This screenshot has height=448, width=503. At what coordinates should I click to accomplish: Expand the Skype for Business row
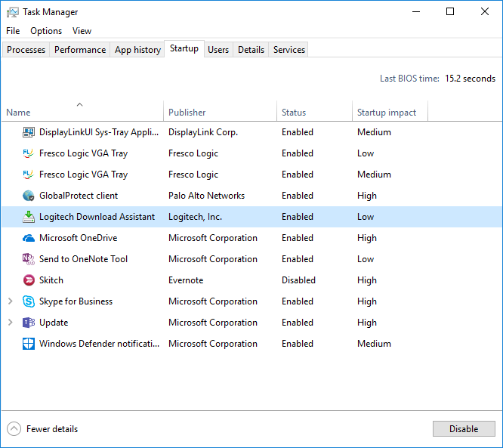[x=10, y=301]
